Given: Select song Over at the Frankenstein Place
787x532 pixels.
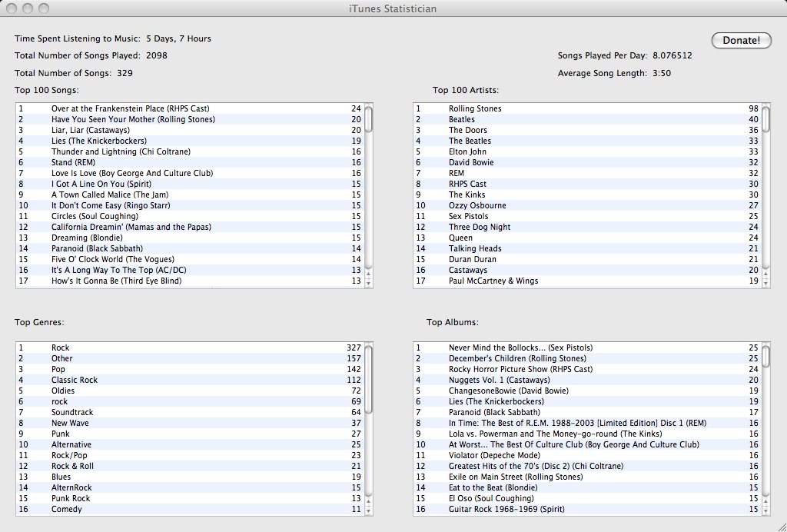Looking at the screenshot, I should tap(191, 108).
